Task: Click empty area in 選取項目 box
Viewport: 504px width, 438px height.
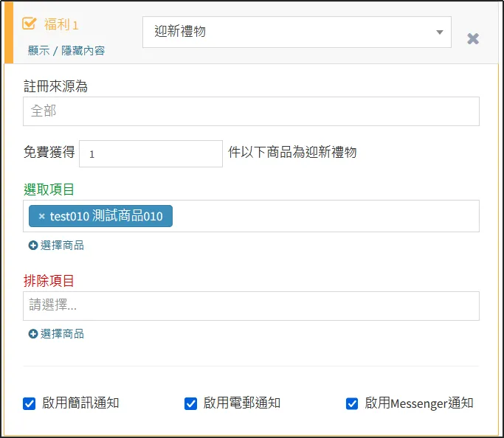Action: [x=325, y=216]
